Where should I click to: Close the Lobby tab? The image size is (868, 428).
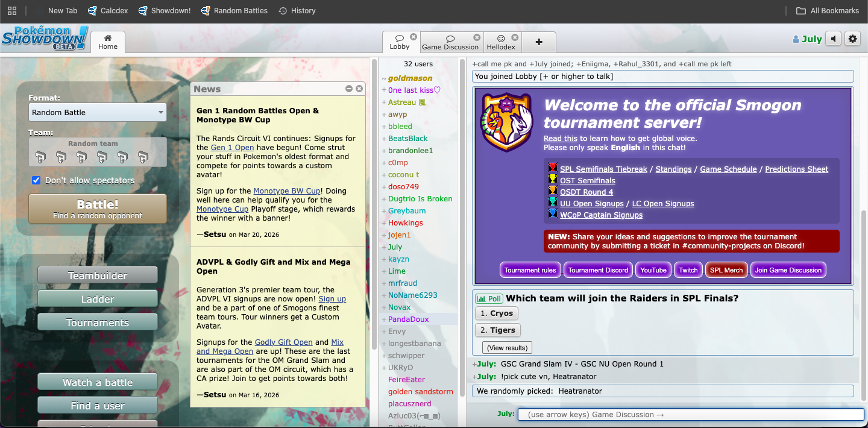click(x=414, y=37)
